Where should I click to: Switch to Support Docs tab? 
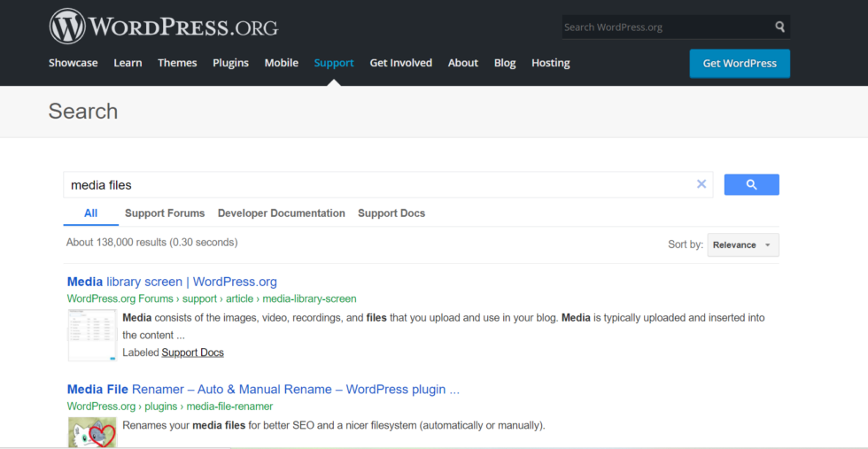[391, 213]
